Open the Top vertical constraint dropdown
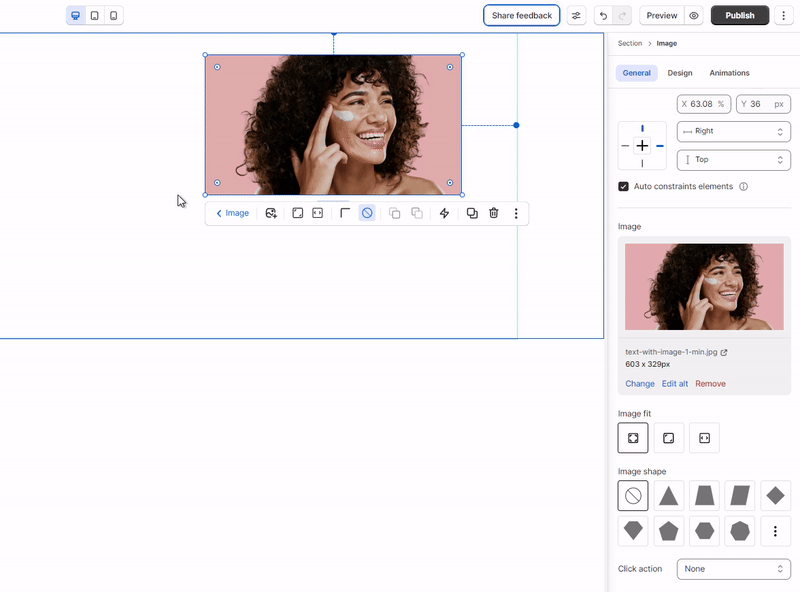 [733, 160]
